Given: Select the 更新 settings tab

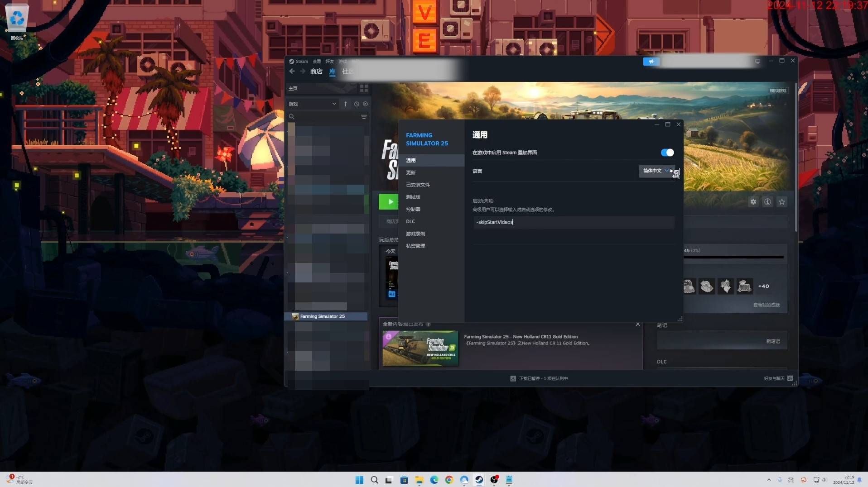Looking at the screenshot, I should (431, 172).
